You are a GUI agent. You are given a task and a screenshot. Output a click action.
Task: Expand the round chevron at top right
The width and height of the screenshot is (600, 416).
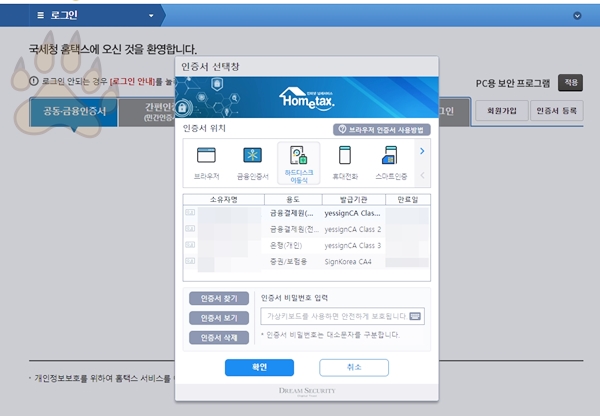[577, 16]
